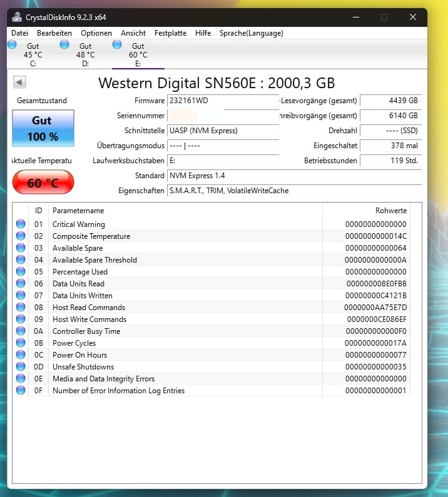Screen dimensions: 448x497
Task: Click the Gut 100 % health status button
Action: pyautogui.click(x=43, y=128)
